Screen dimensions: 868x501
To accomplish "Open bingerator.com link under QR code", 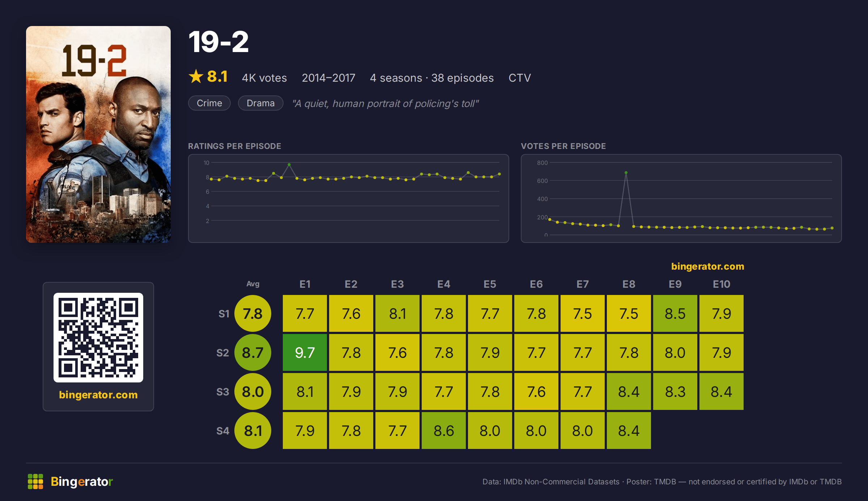I will (98, 395).
